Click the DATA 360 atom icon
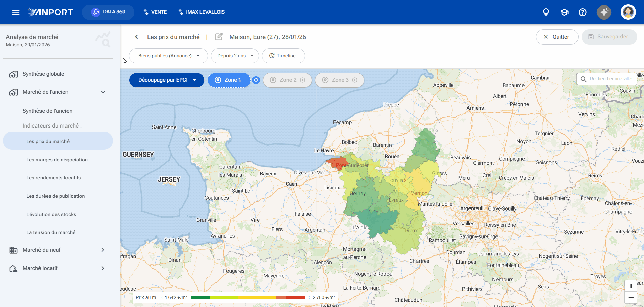This screenshot has width=644, height=307. pyautogui.click(x=96, y=12)
